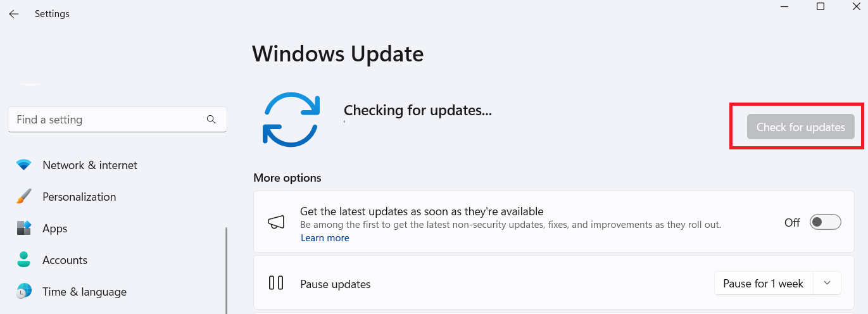The height and width of the screenshot is (314, 868).
Task: Click the Windows Update sync arrows icon
Action: pyautogui.click(x=291, y=120)
